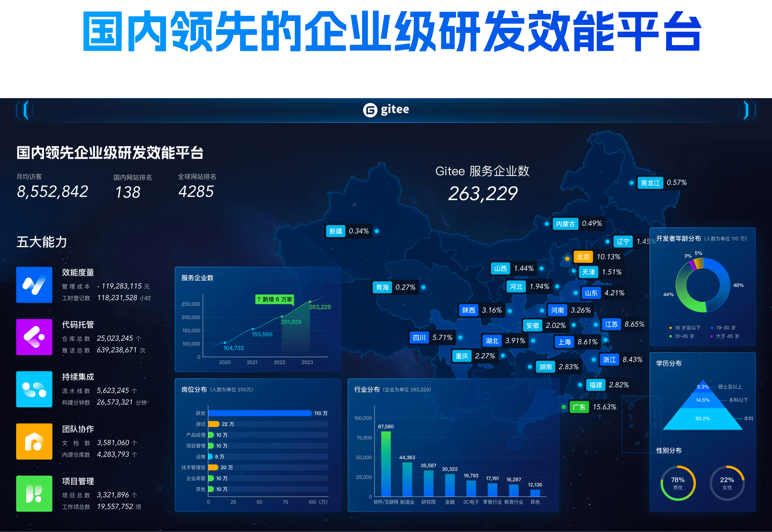Screen dimensions: 772x532
Task: Click the 18 岁及以下 legend item
Action: pos(685,328)
